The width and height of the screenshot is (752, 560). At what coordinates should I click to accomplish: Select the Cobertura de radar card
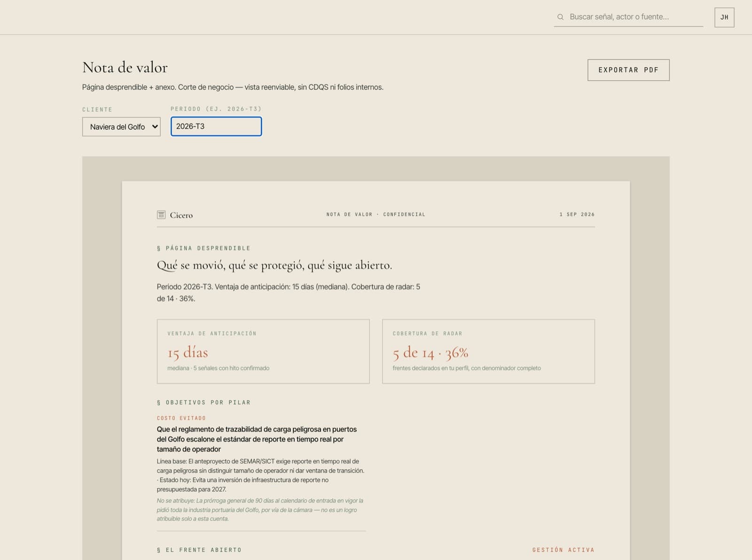click(488, 351)
